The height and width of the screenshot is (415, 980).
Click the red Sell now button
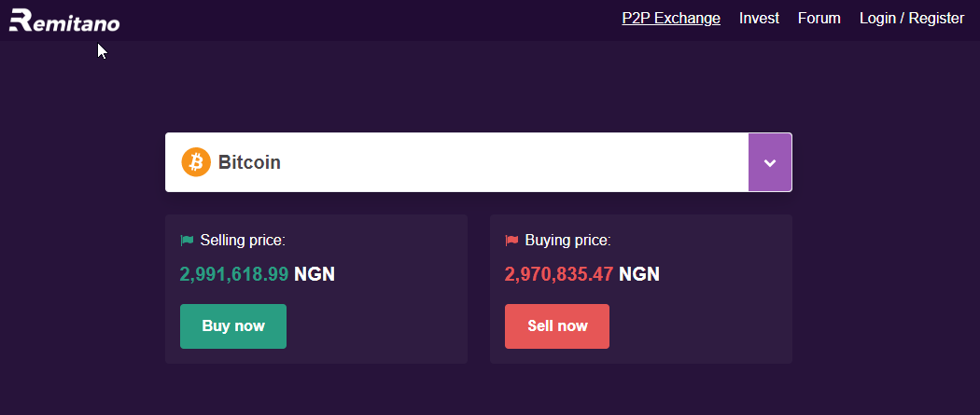pyautogui.click(x=557, y=326)
